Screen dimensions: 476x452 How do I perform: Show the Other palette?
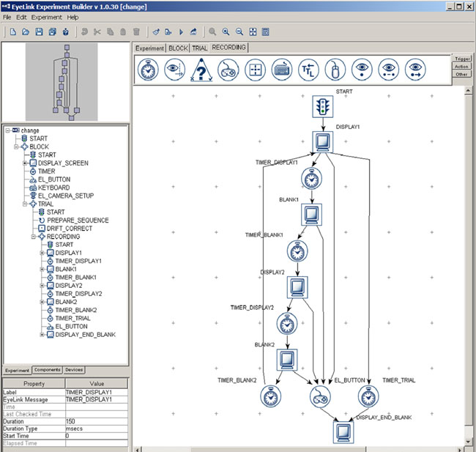click(x=461, y=74)
